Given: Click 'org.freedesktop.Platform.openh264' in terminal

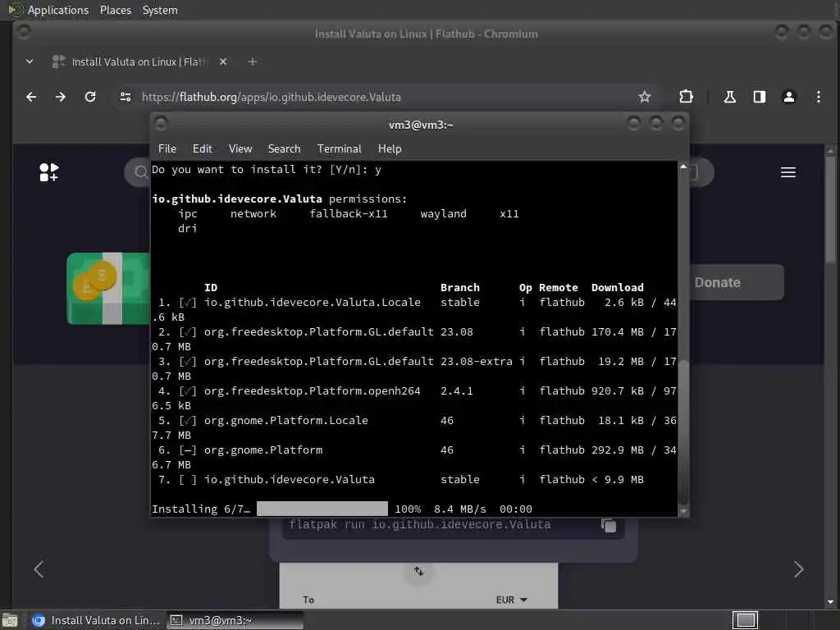Looking at the screenshot, I should click(313, 391).
